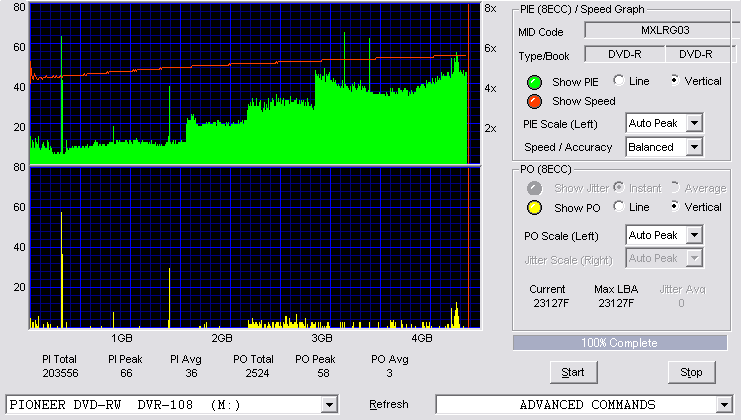Click the PI Avg value 36
The height and width of the screenshot is (420, 742).
coord(191,374)
